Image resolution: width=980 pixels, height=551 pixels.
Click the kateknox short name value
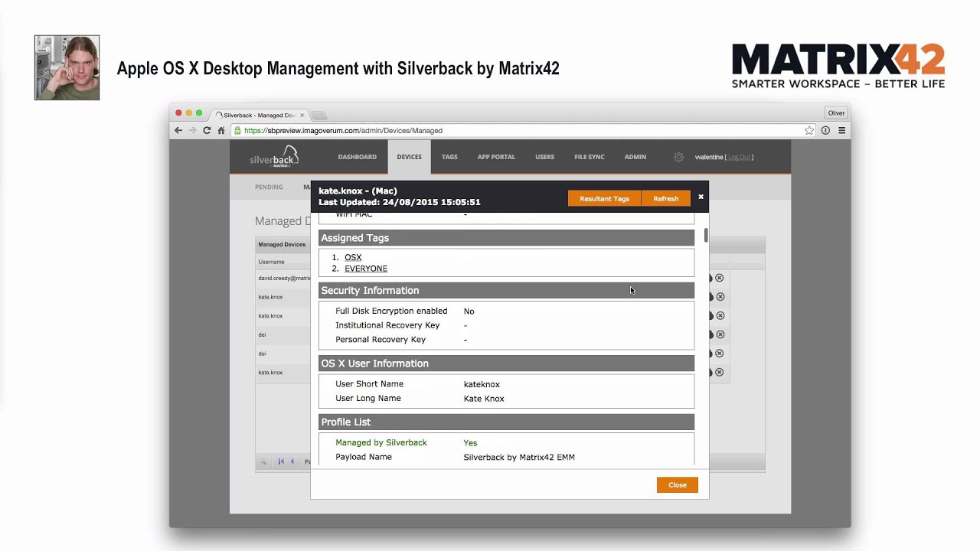click(482, 385)
